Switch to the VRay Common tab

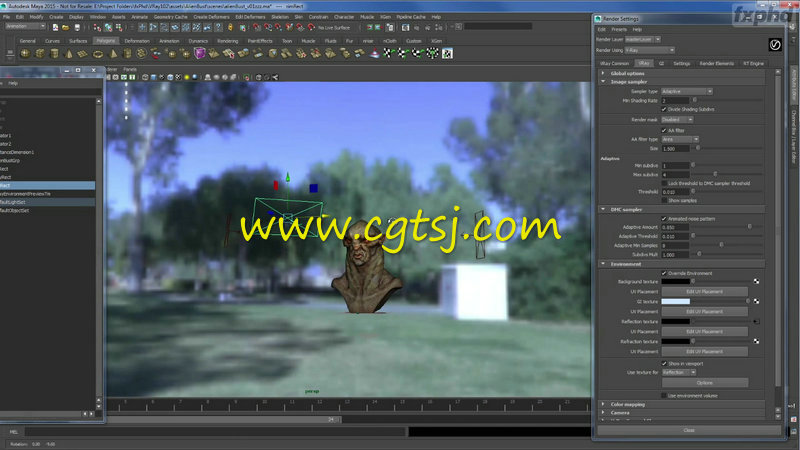point(615,63)
